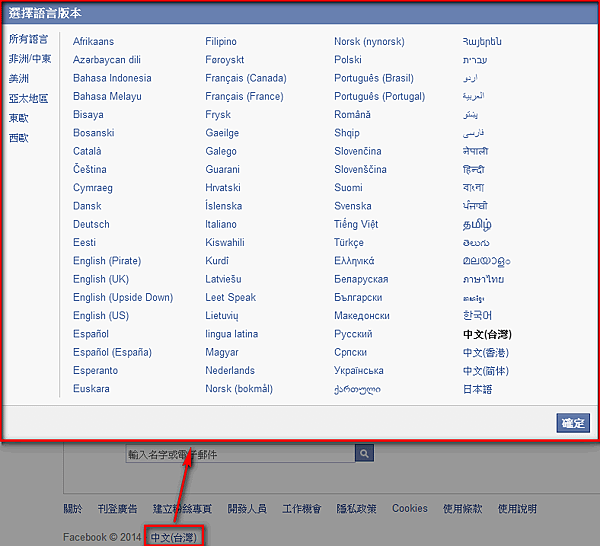
Task: Open the 刊登廣告 footer link
Action: click(x=117, y=509)
